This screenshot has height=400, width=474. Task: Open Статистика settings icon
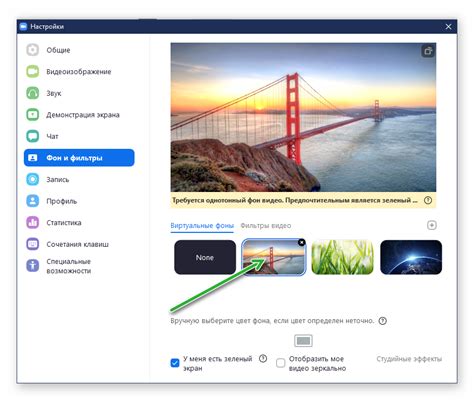[x=33, y=222]
